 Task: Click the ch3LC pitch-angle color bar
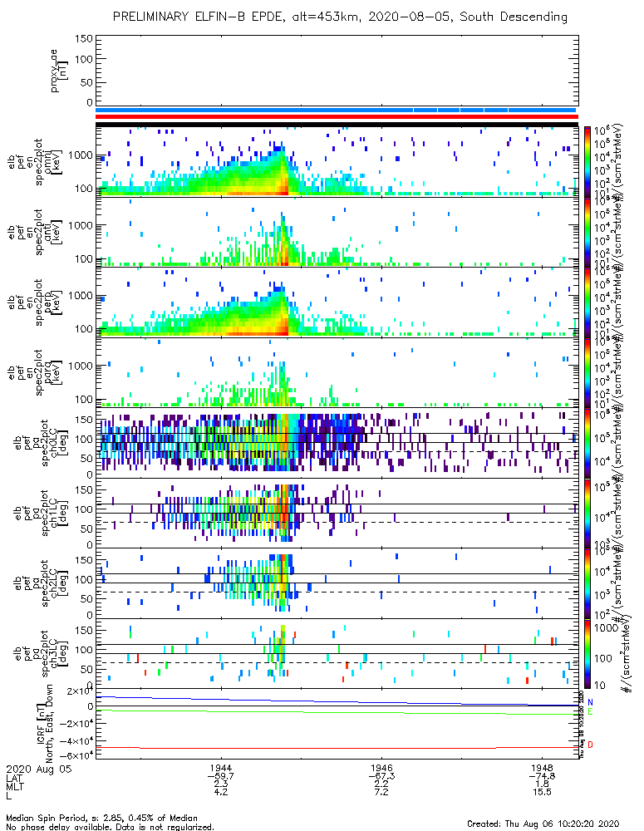click(x=587, y=653)
